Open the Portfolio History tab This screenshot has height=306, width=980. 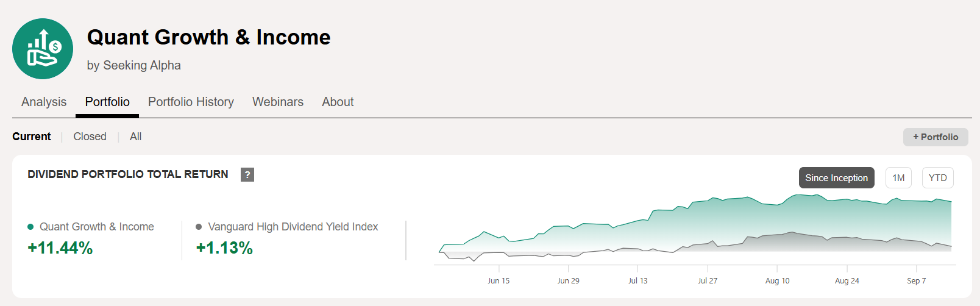pyautogui.click(x=191, y=102)
